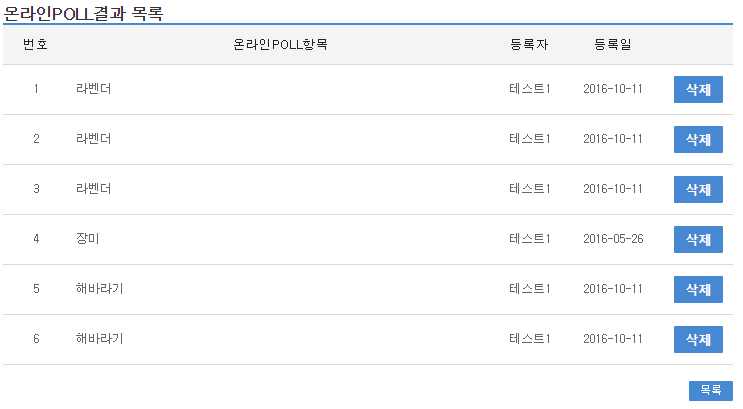Viewport: 743px width, 409px height.
Task: Click the 온라인POLL결과 목록 page title
Action: point(83,13)
